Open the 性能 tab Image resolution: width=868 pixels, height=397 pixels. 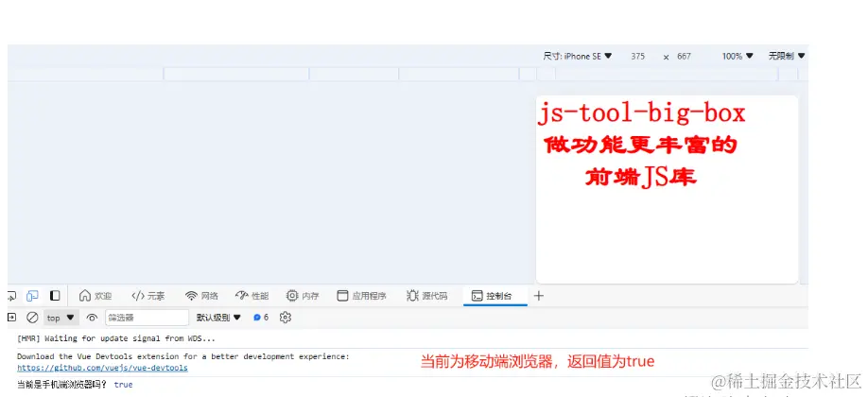pos(252,296)
